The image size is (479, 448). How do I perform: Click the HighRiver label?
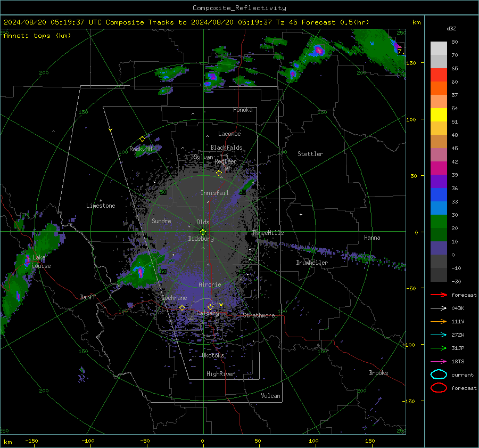pos(221,374)
